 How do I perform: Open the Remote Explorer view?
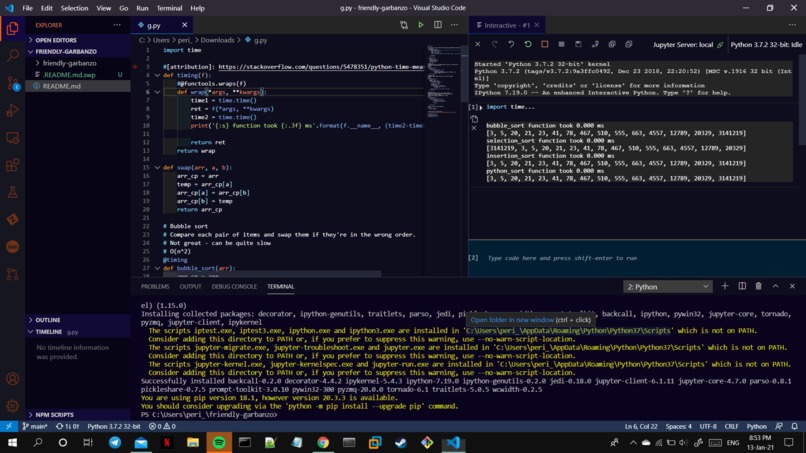point(12,138)
